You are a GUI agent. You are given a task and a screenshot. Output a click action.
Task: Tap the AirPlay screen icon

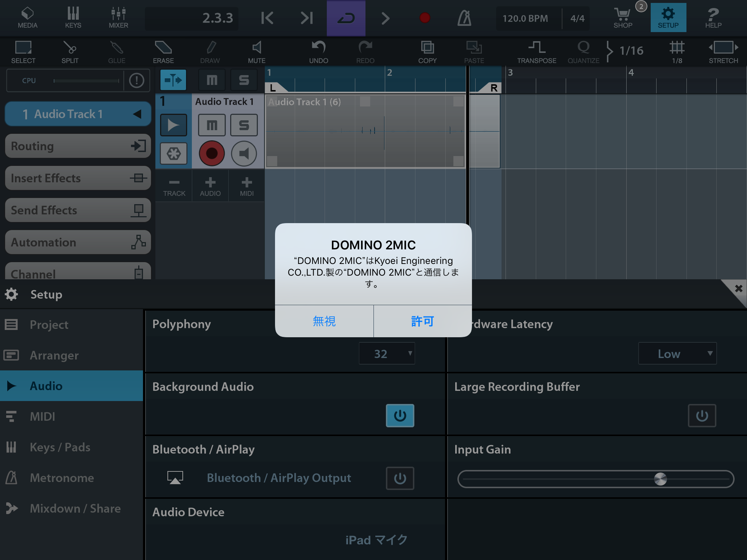(175, 478)
